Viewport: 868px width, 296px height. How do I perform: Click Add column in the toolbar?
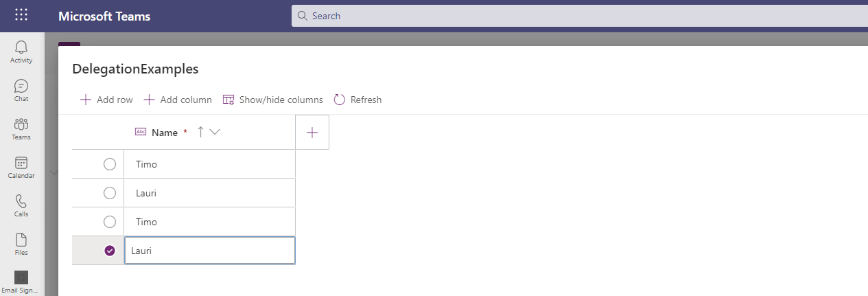pos(178,100)
